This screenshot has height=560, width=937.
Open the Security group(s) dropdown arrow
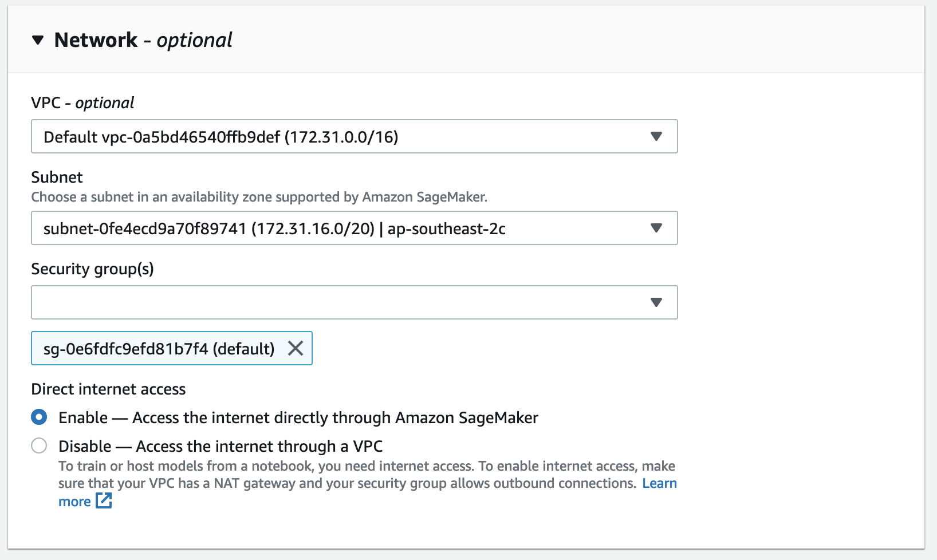[656, 302]
